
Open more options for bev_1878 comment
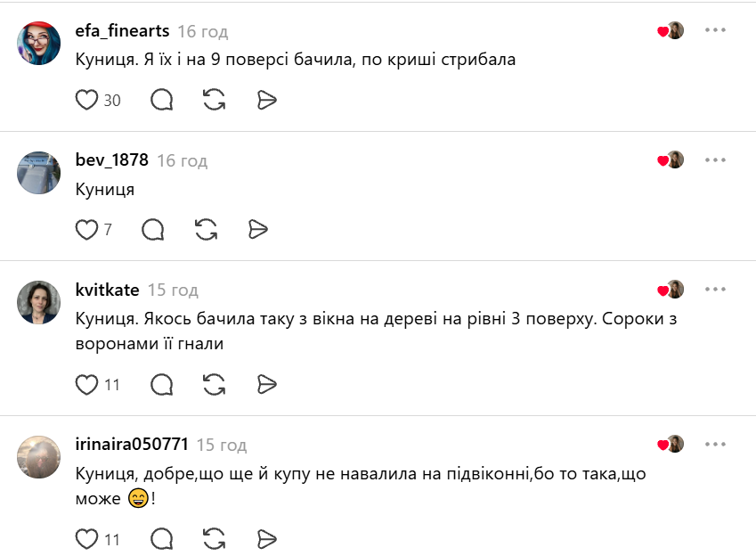coord(715,159)
